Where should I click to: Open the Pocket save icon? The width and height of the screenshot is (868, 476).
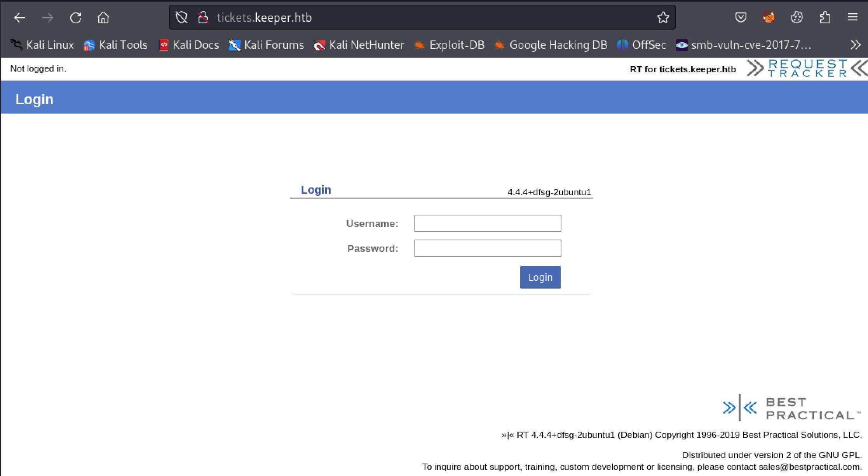pos(741,17)
